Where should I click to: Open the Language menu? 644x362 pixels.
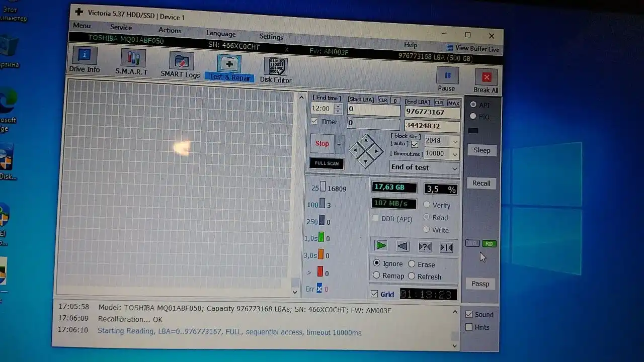220,34
